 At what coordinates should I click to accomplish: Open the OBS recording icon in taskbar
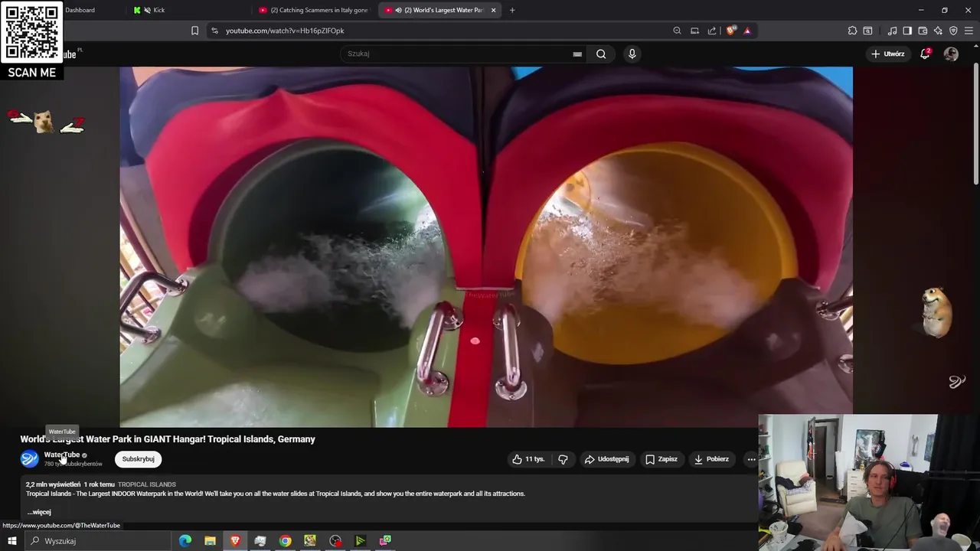click(x=335, y=541)
